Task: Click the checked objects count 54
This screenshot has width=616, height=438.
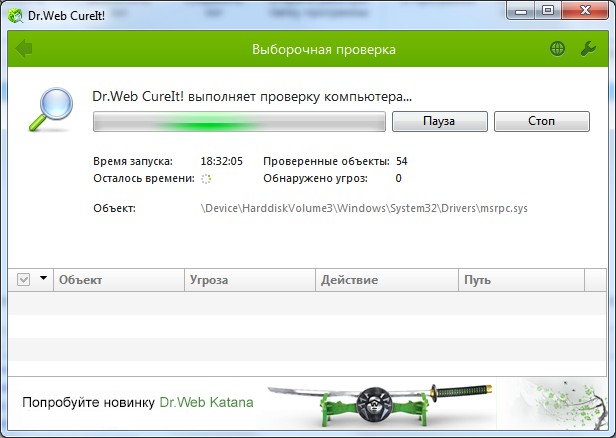Action: (x=402, y=161)
